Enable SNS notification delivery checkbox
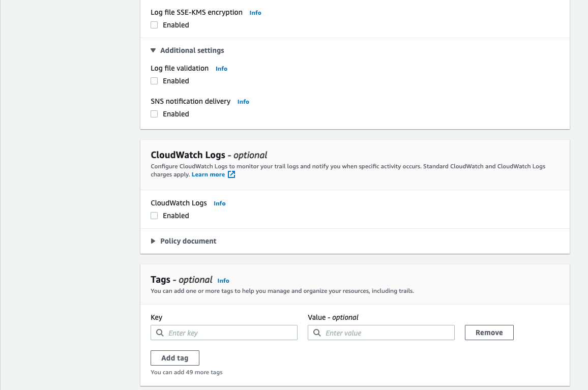The image size is (588, 390). (154, 114)
